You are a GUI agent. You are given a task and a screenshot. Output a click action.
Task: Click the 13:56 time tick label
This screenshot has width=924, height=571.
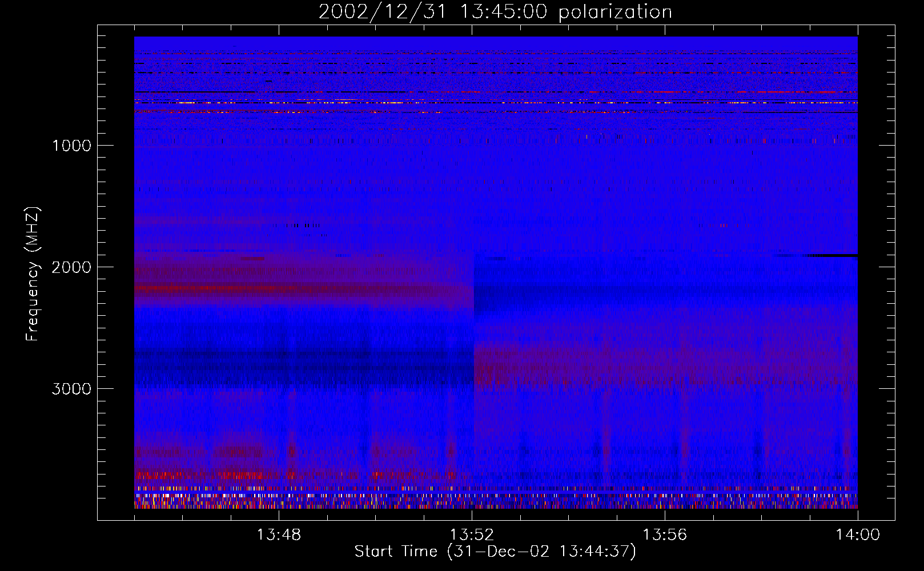click(665, 535)
